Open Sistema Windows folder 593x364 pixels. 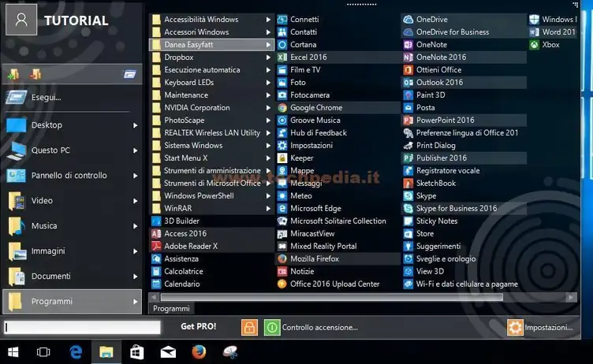212,146
